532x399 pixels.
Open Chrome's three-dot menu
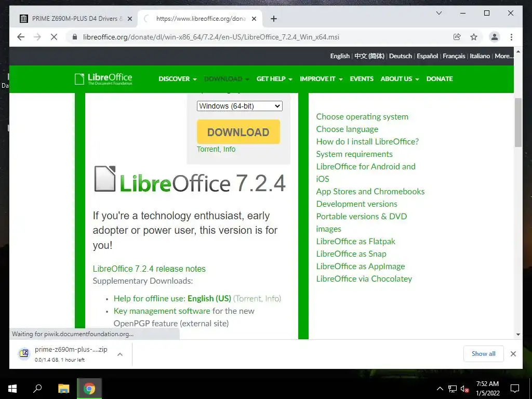[511, 37]
